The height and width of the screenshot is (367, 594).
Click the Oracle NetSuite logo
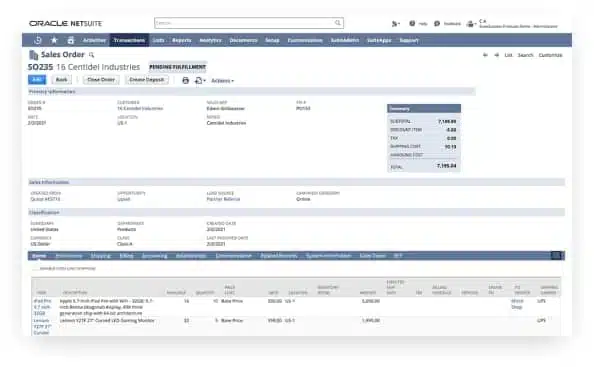tap(66, 23)
